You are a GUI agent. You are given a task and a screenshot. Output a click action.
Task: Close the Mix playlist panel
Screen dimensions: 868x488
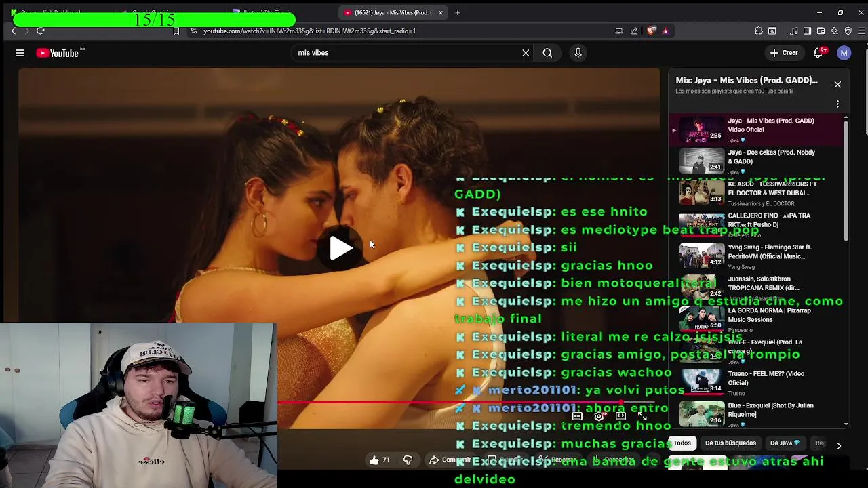coord(837,85)
